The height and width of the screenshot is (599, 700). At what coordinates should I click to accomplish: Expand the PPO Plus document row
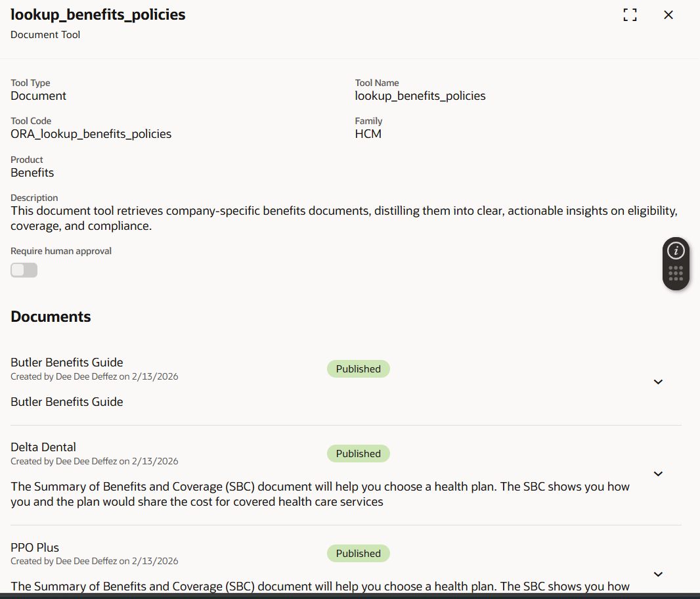[x=658, y=573]
